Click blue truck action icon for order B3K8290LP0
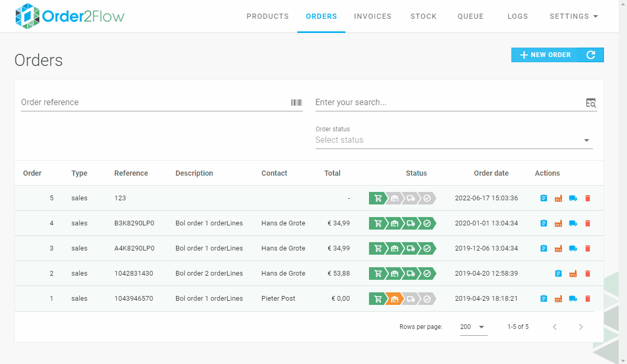The image size is (627, 364). click(573, 223)
